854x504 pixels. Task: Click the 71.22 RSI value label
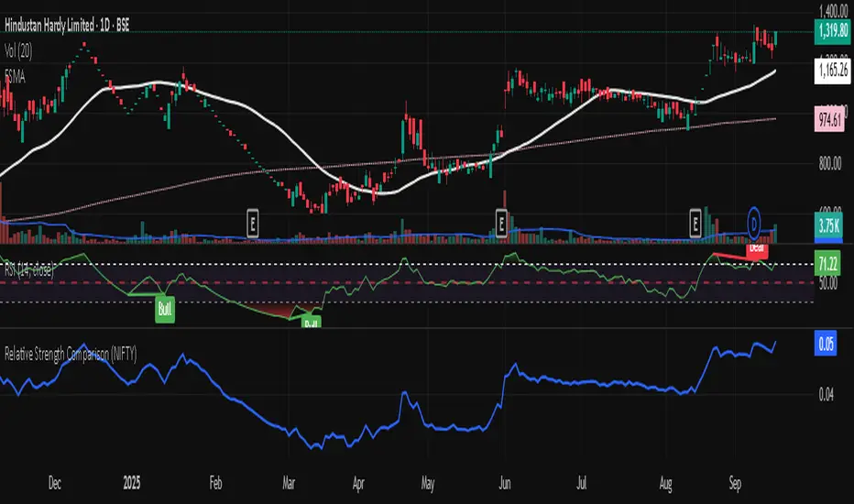click(827, 264)
